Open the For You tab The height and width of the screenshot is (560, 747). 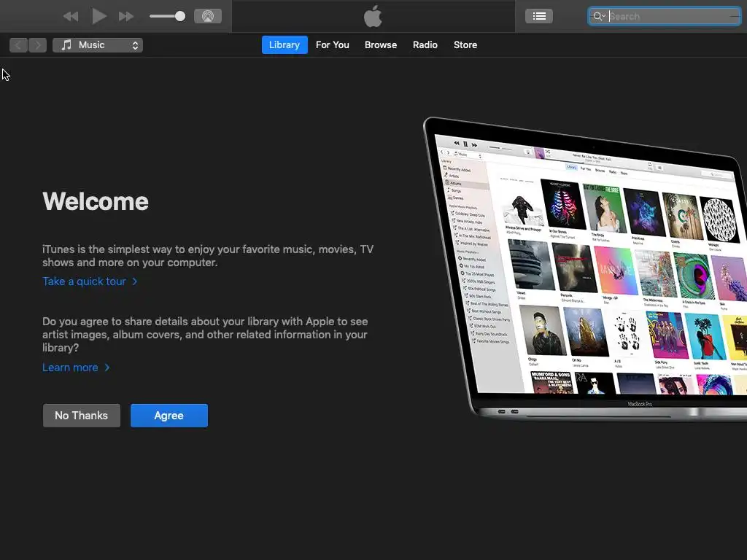[333, 44]
